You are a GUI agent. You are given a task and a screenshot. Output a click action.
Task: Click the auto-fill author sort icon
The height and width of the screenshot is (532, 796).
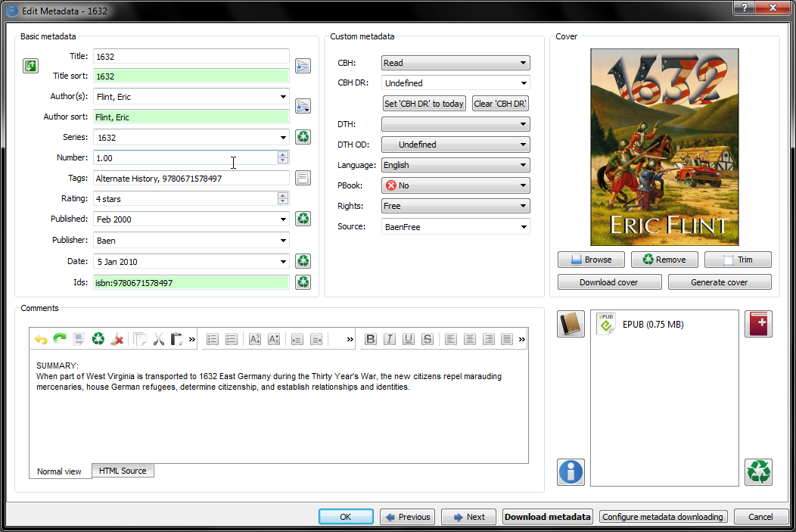pyautogui.click(x=303, y=106)
